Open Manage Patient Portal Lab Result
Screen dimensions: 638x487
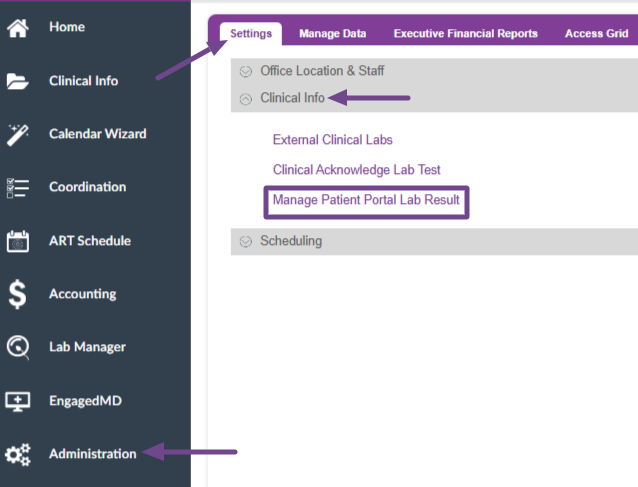pyautogui.click(x=366, y=200)
